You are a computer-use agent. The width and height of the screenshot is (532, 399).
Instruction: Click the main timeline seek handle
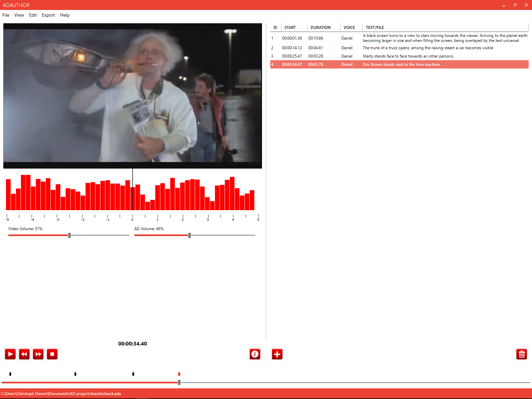click(x=179, y=382)
